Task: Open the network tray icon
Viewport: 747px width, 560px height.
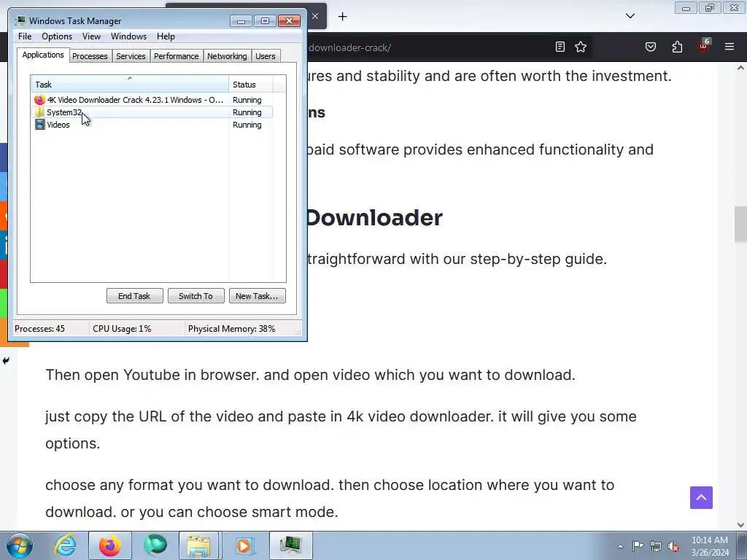Action: (x=656, y=546)
